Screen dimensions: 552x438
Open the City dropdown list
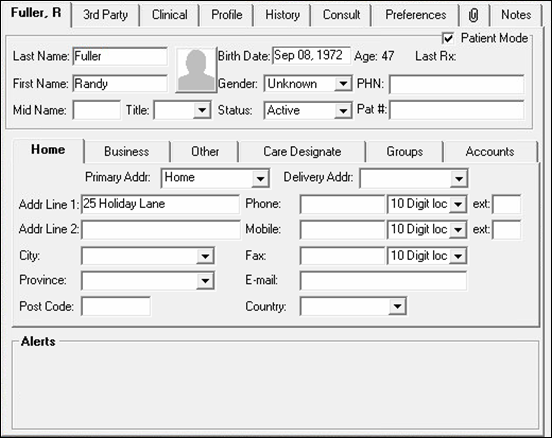205,256
